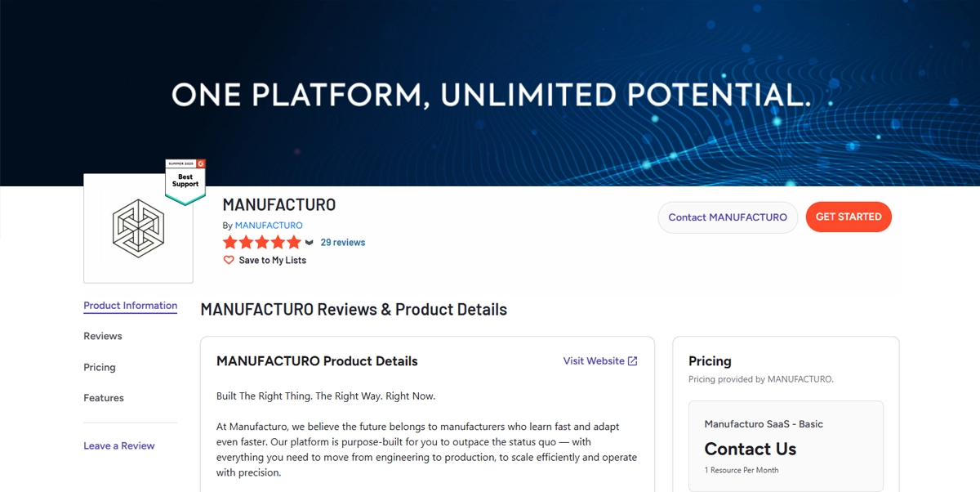Click the Contact MANUFACTURO button
Image resolution: width=980 pixels, height=492 pixels.
click(x=728, y=217)
